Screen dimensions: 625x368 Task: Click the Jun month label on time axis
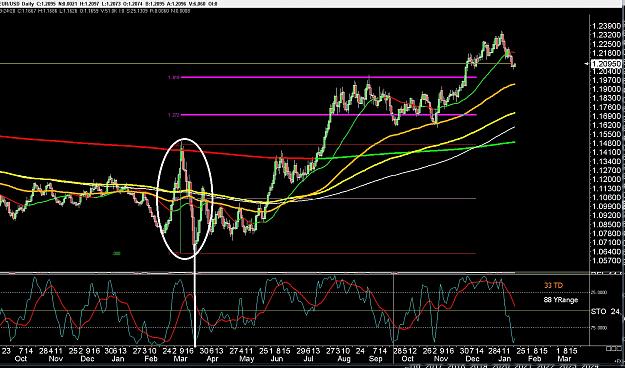278,359
